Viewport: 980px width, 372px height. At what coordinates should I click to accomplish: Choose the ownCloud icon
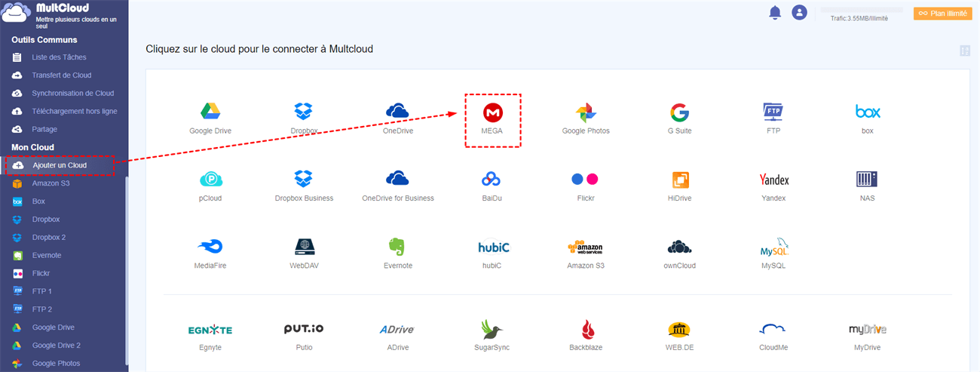point(680,247)
